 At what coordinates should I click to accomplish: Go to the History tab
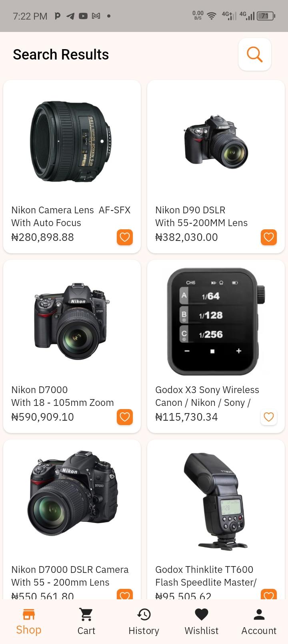pyautogui.click(x=144, y=622)
